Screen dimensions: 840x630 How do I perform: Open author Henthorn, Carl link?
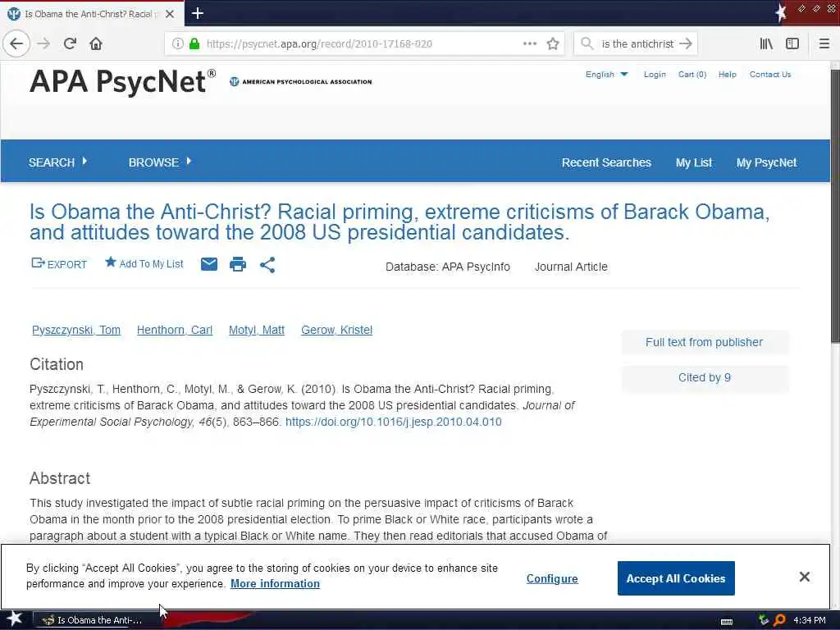175,330
